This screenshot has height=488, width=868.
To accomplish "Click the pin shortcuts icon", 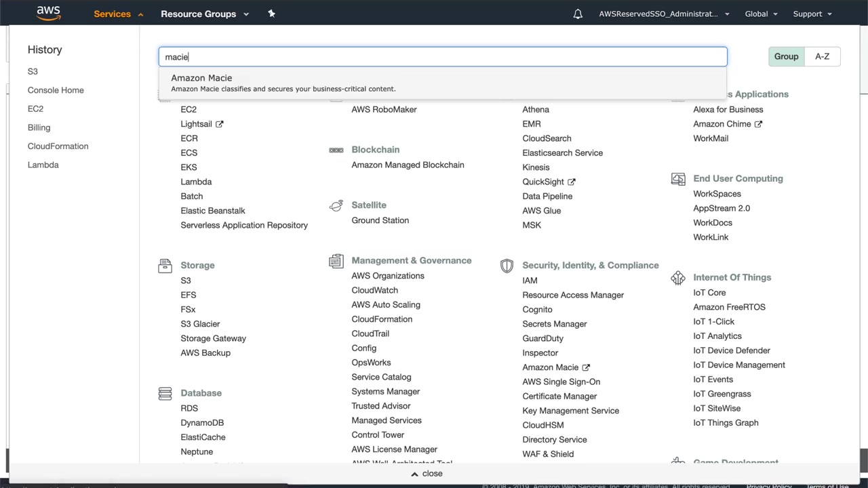I will pos(271,14).
